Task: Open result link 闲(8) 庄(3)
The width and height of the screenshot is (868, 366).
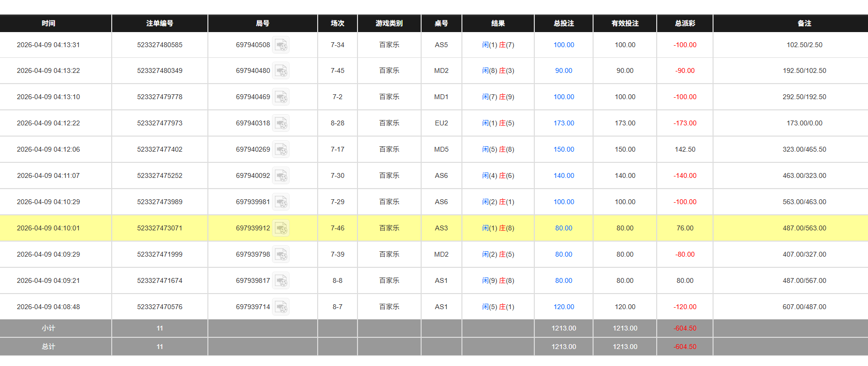Action: click(498, 71)
